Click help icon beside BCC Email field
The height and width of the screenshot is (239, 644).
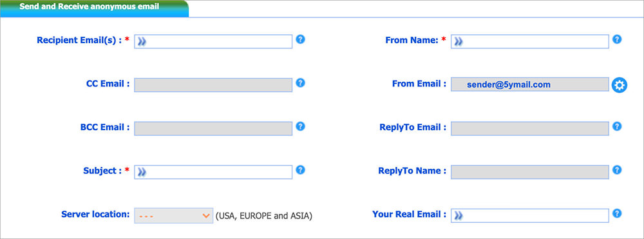click(x=301, y=126)
